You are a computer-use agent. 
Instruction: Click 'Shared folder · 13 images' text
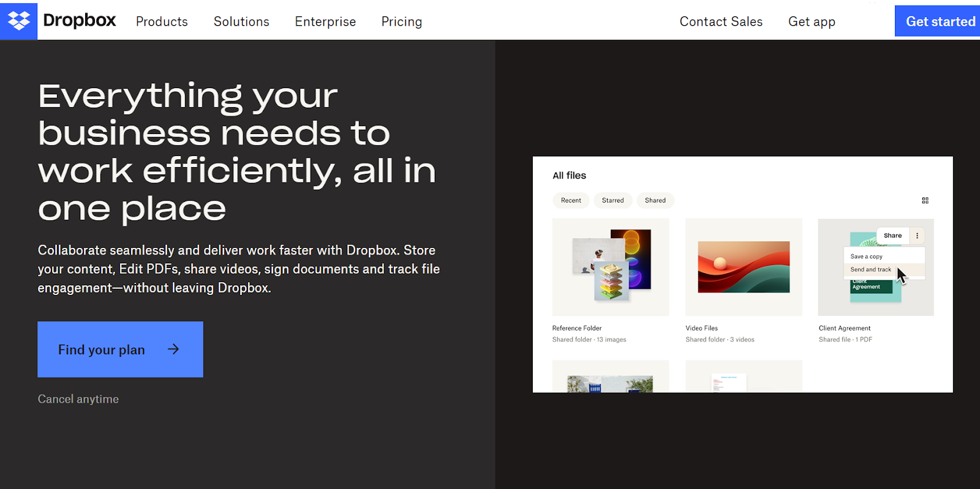click(589, 340)
